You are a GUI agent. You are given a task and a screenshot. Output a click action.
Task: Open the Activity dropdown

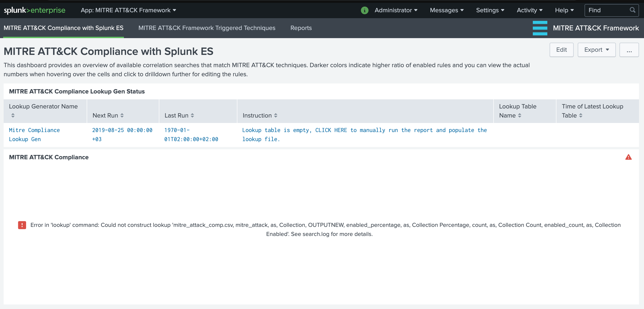tap(529, 10)
